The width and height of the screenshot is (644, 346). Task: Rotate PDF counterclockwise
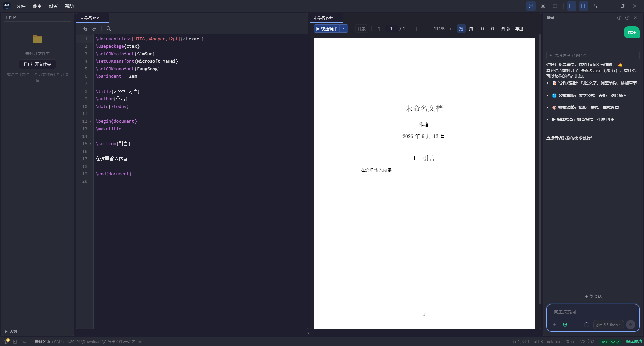click(x=482, y=29)
